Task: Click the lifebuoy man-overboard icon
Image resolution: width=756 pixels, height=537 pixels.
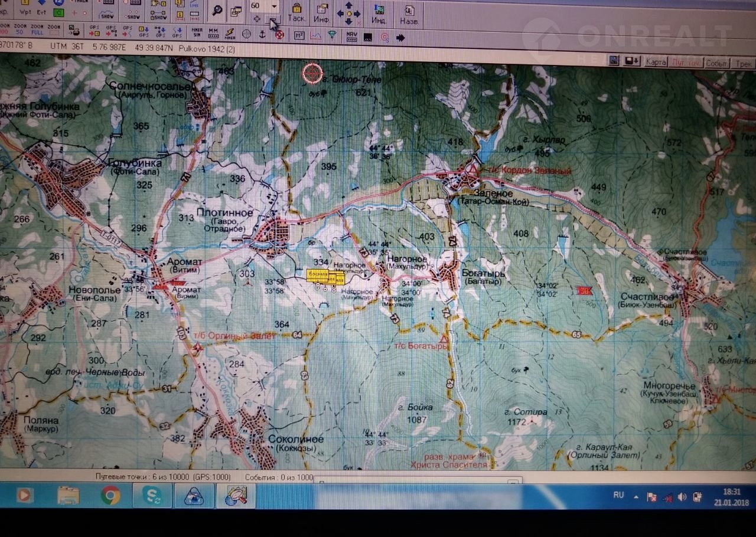Action: point(279,35)
